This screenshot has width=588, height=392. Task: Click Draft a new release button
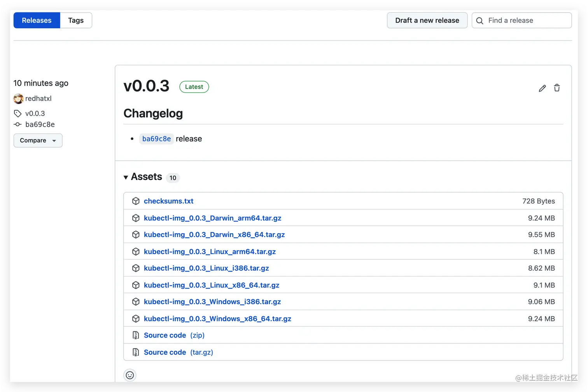point(427,20)
